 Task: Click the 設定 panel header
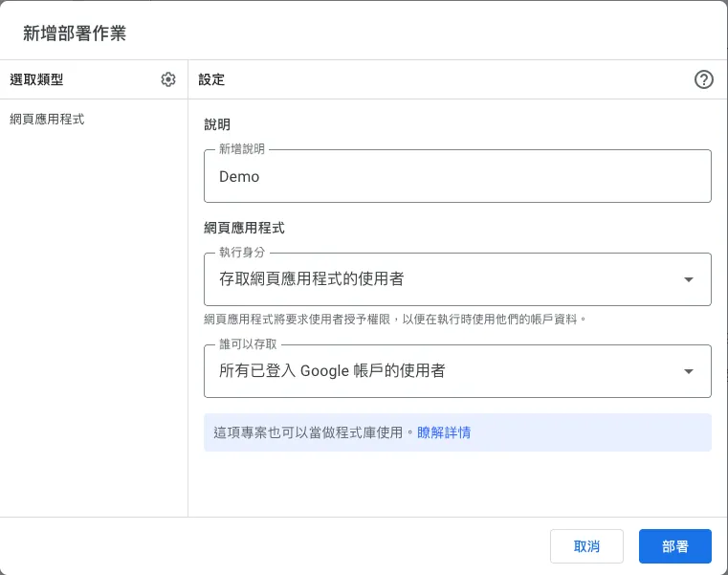click(211, 79)
